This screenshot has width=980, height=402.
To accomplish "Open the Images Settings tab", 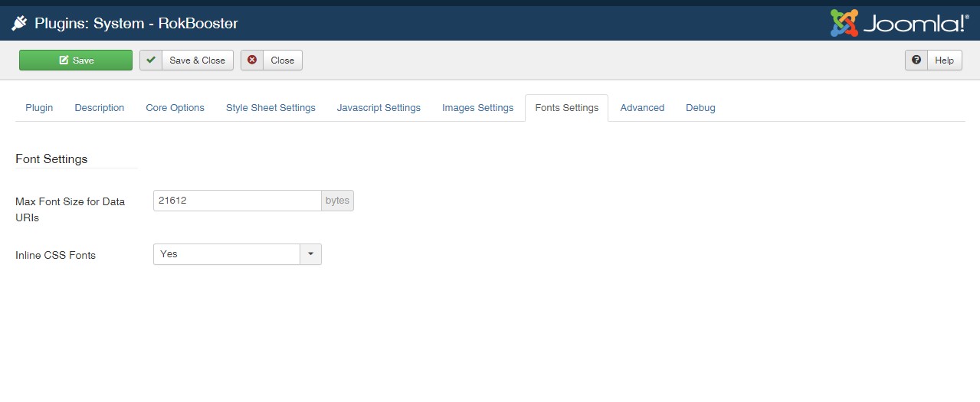I will [477, 108].
